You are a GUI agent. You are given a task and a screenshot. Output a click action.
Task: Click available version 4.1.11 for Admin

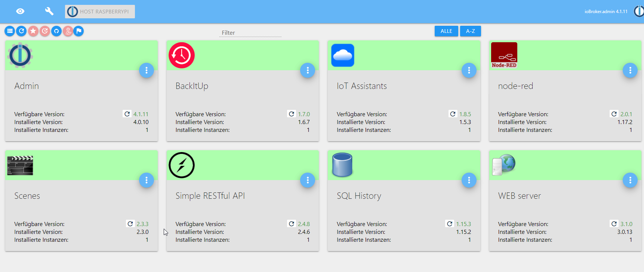click(141, 114)
